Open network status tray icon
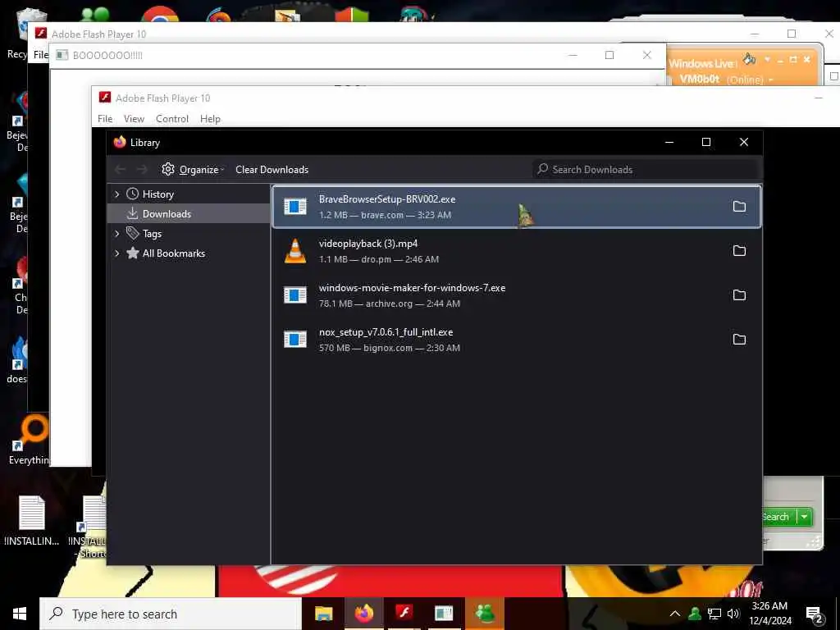The image size is (840, 630). [x=714, y=614]
